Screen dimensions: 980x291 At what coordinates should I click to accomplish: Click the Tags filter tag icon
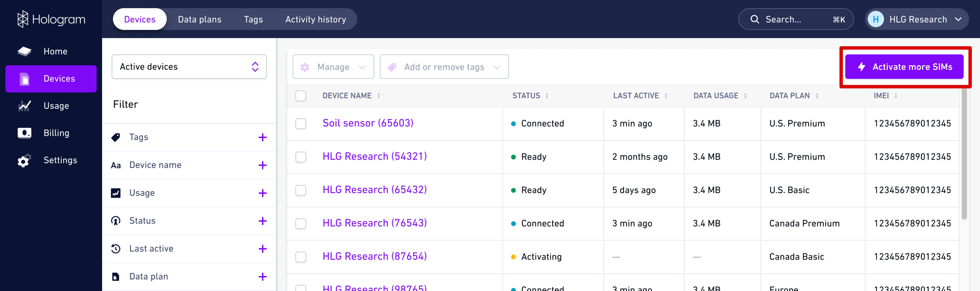tap(116, 137)
